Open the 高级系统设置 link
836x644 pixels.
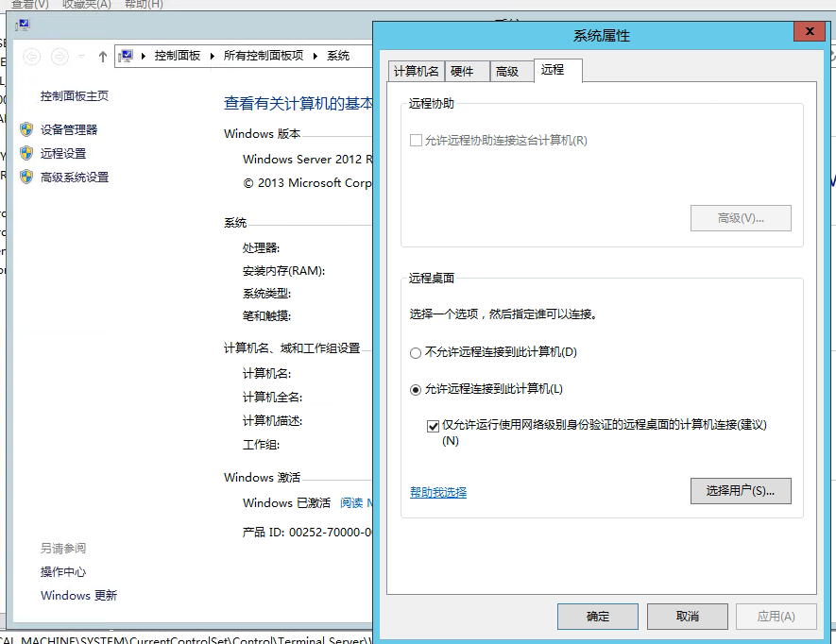tap(74, 177)
